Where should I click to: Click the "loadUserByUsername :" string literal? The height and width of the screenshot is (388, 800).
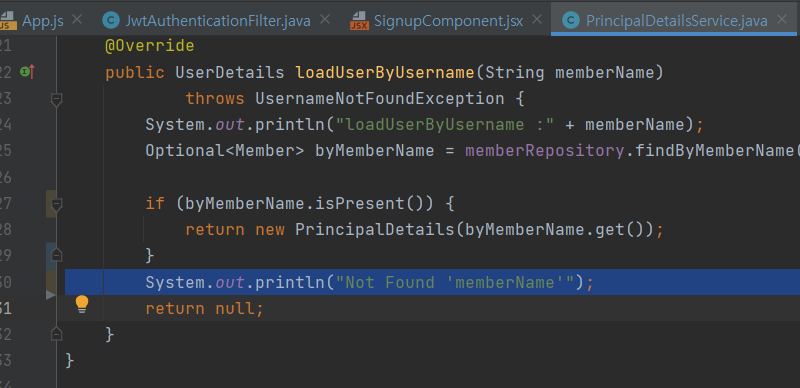click(x=445, y=125)
